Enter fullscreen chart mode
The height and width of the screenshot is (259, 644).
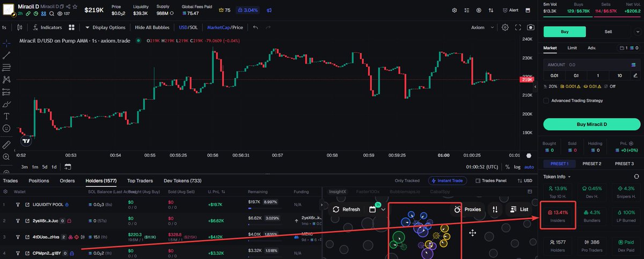(x=518, y=27)
